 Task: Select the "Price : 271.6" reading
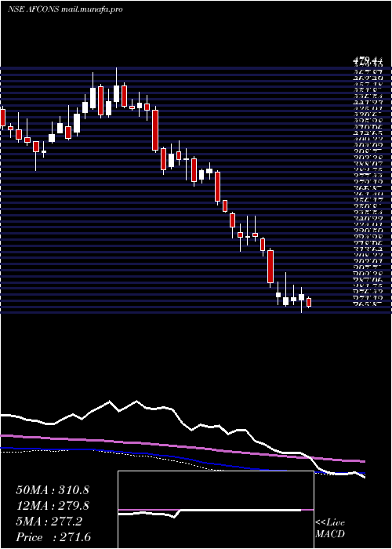coord(53,537)
